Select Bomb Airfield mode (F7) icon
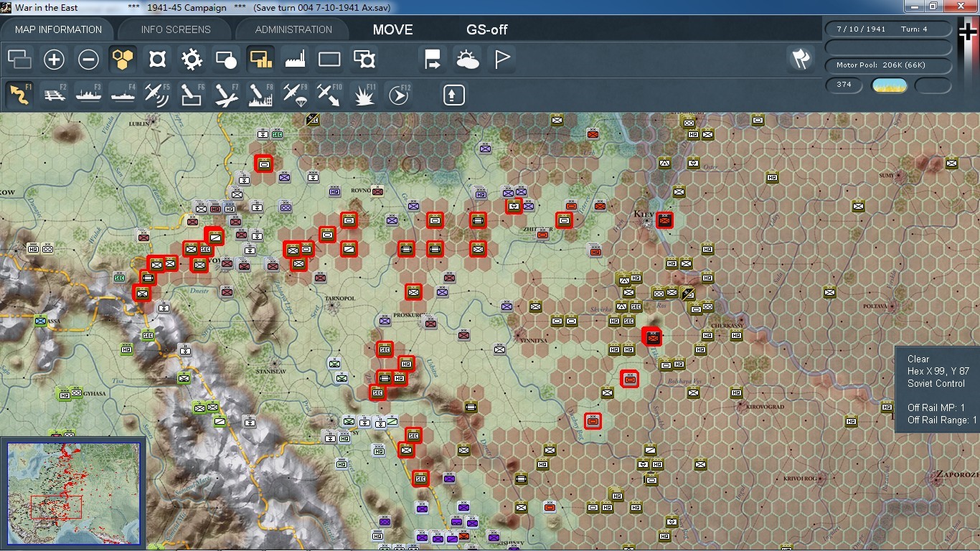This screenshot has height=551, width=980. 226,95
